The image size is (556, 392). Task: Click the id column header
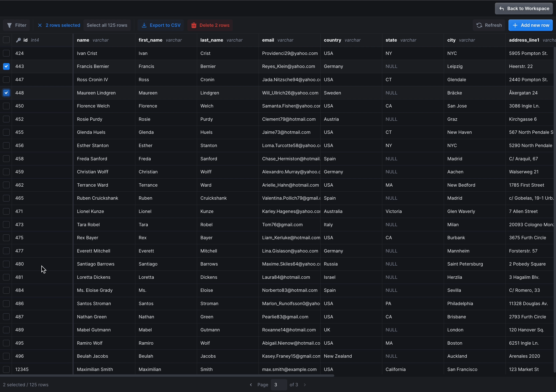[x=42, y=40]
